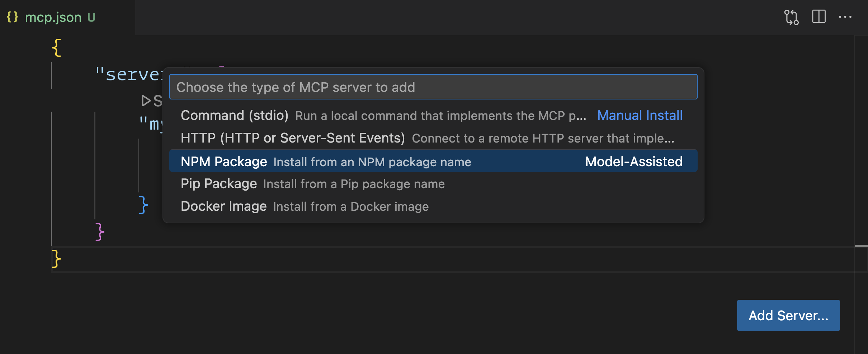Click the Model-Assisted label on NPM Package row
This screenshot has width=868, height=354.
click(634, 161)
